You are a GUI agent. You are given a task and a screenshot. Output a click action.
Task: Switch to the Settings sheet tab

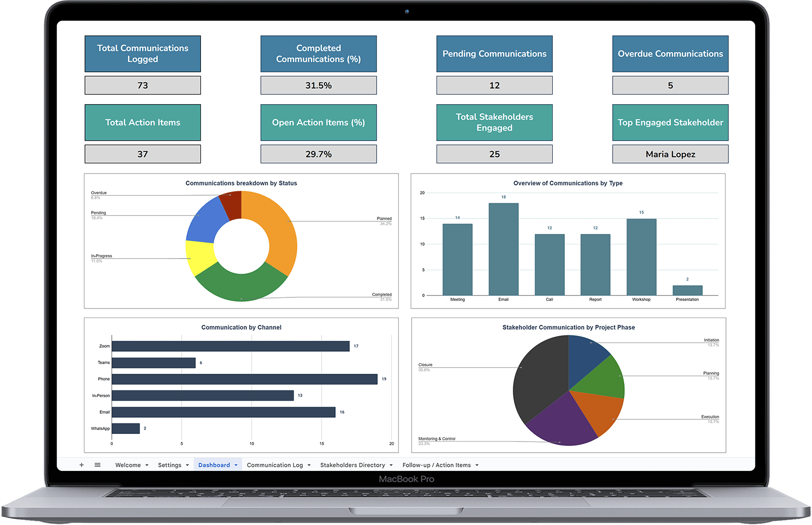pos(170,465)
